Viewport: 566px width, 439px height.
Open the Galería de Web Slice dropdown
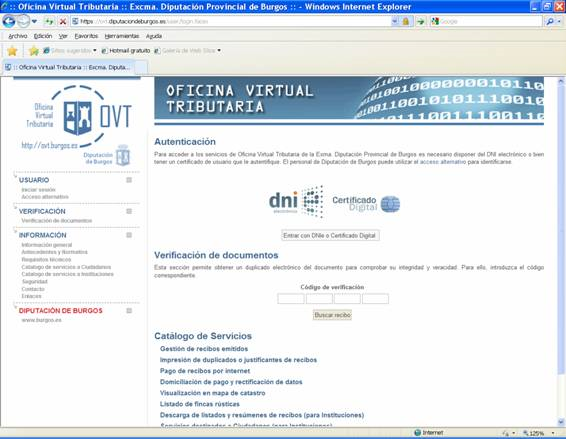point(188,51)
